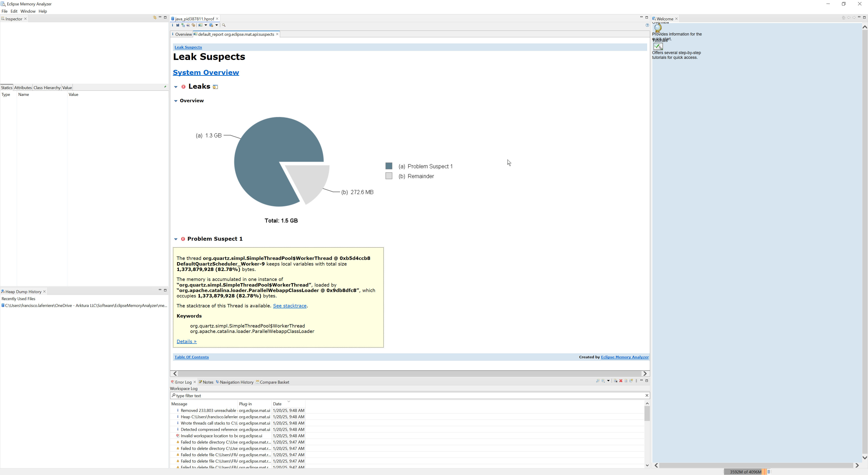Clear the Error Log filter with X
The width and height of the screenshot is (868, 475).
[x=647, y=395]
